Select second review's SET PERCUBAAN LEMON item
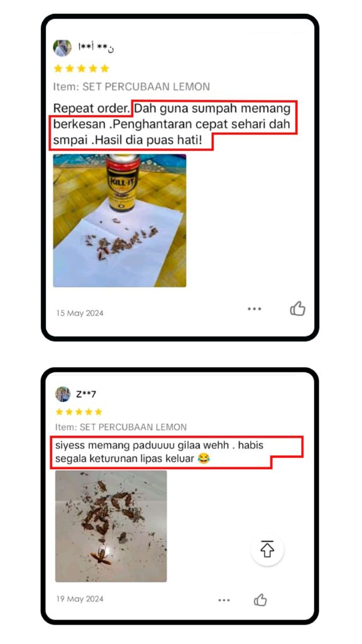 click(x=121, y=427)
